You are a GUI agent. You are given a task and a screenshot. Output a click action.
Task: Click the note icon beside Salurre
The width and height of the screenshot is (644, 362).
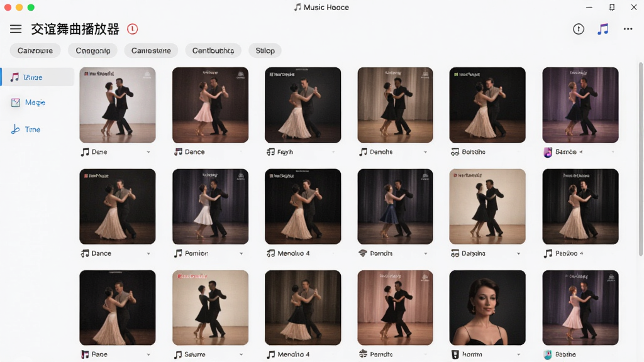[x=178, y=354]
